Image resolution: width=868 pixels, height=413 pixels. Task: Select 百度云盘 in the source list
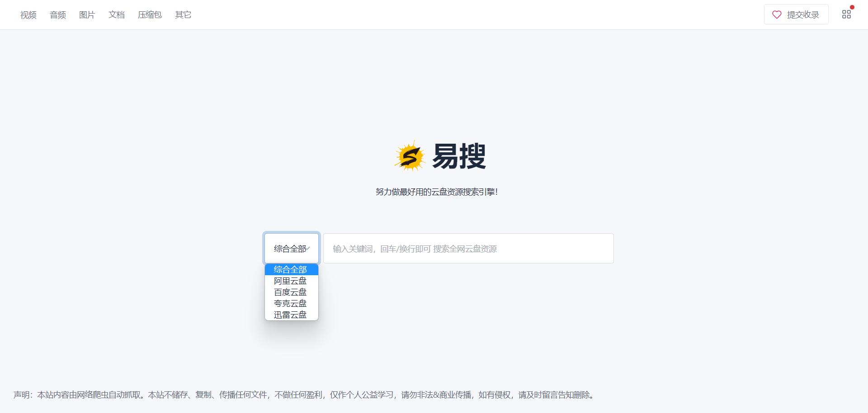click(x=290, y=292)
